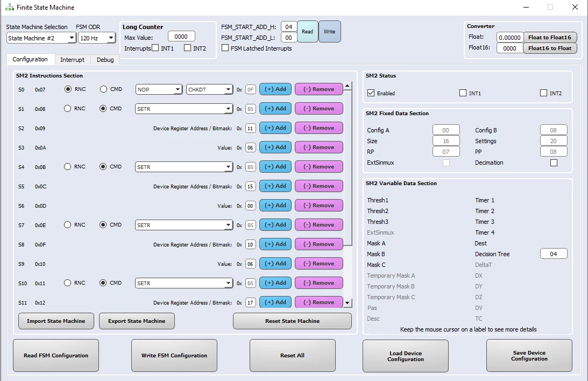This screenshot has width=588, height=381.
Task: Open the Debug tab
Action: pos(105,60)
